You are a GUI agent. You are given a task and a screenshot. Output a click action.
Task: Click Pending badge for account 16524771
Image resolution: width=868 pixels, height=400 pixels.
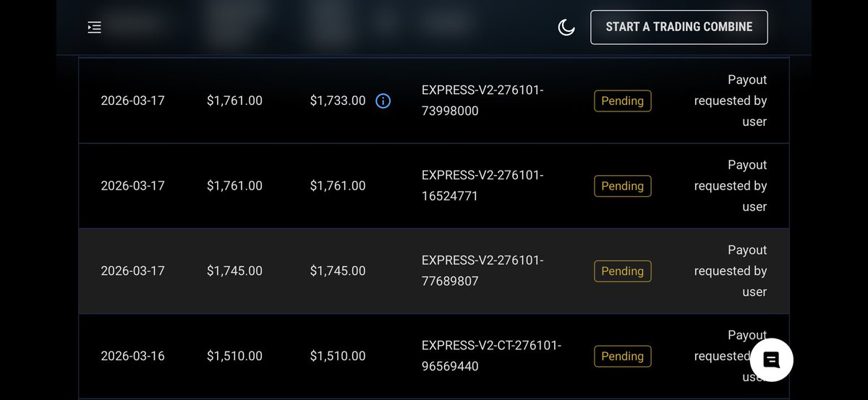tap(623, 186)
